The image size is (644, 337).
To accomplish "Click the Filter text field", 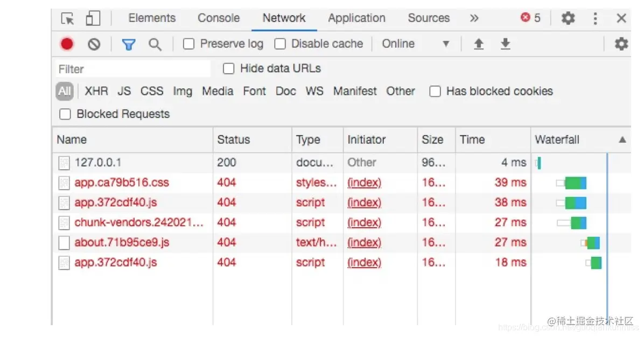I will pos(133,69).
